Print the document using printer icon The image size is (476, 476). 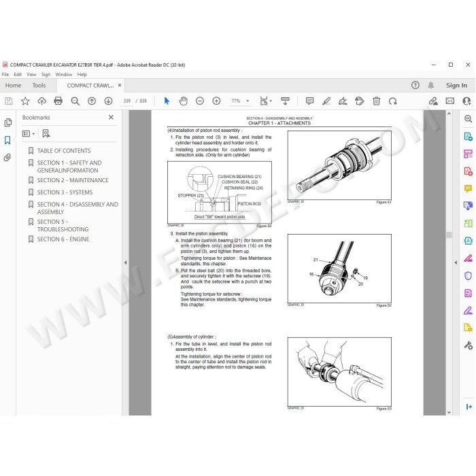[x=58, y=101]
